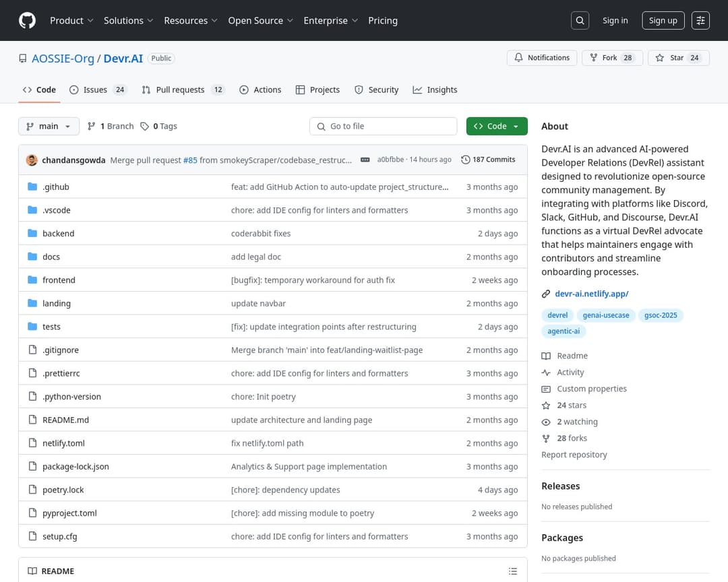Screen dimensions: 728x582
Task: Open the main branch selector dropdown
Action: pos(49,126)
